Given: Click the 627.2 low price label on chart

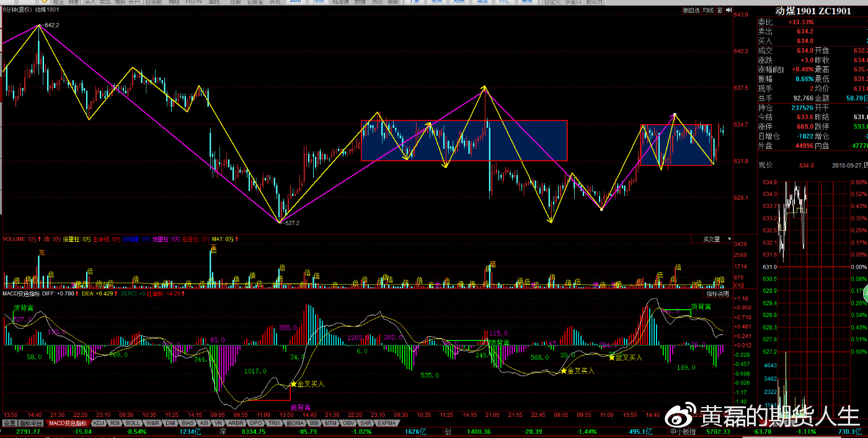Looking at the screenshot, I should pos(292,223).
